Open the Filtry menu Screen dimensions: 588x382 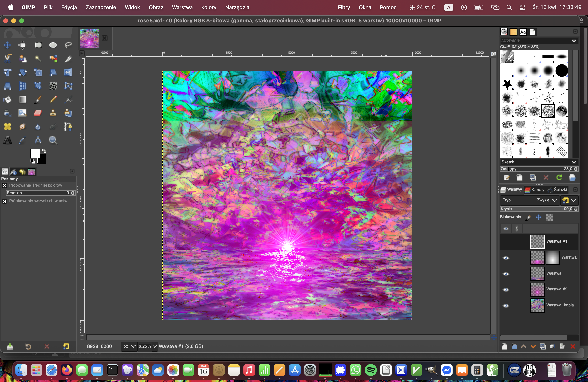tap(344, 7)
